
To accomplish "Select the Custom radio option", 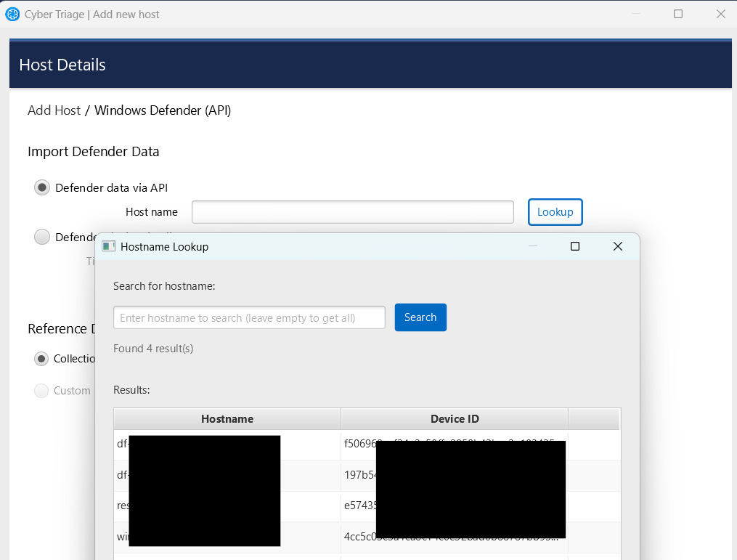I will click(x=41, y=391).
